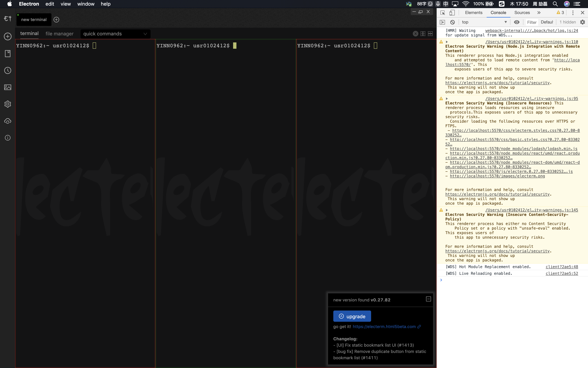The width and height of the screenshot is (588, 368).
Task: Toggle live expression eye icon
Action: (517, 22)
